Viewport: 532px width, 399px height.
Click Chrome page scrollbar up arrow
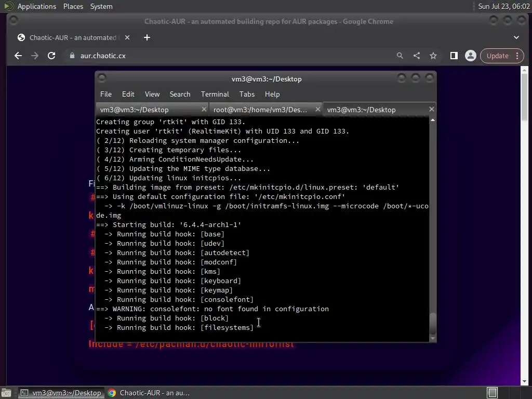click(x=524, y=70)
